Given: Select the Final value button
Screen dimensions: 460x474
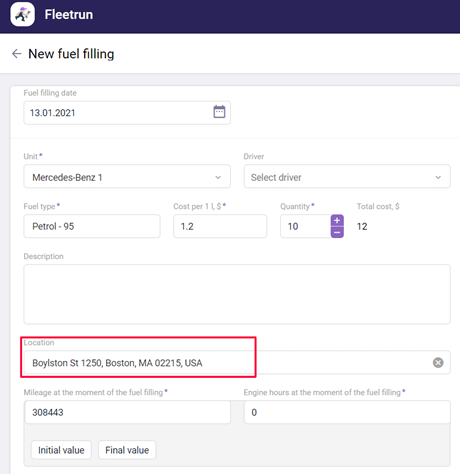Looking at the screenshot, I should point(127,450).
